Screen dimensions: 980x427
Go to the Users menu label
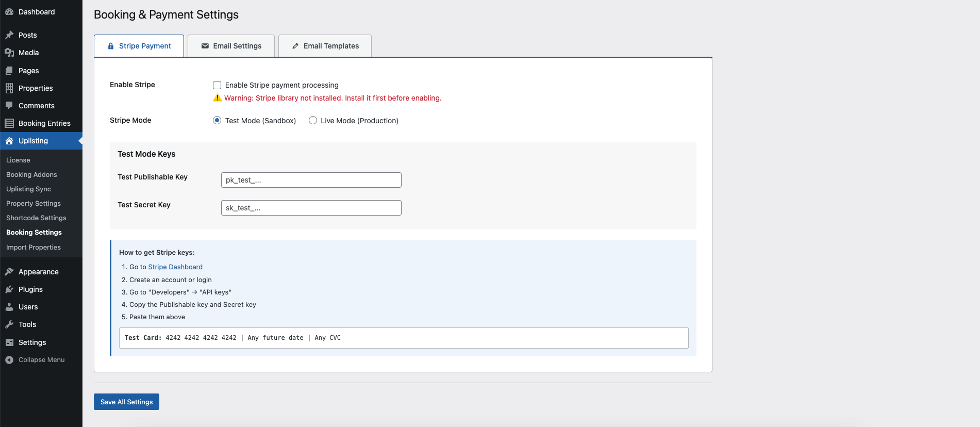[28, 307]
